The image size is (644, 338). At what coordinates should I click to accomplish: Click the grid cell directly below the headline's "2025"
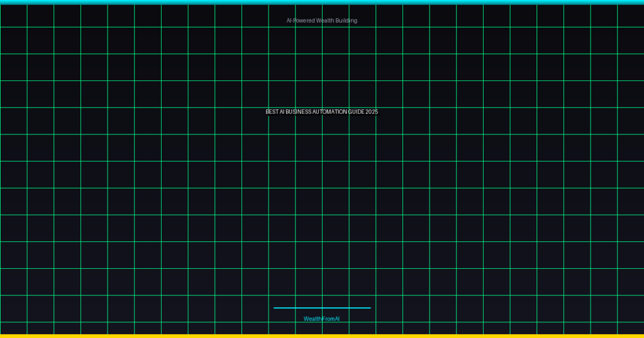coord(362,148)
